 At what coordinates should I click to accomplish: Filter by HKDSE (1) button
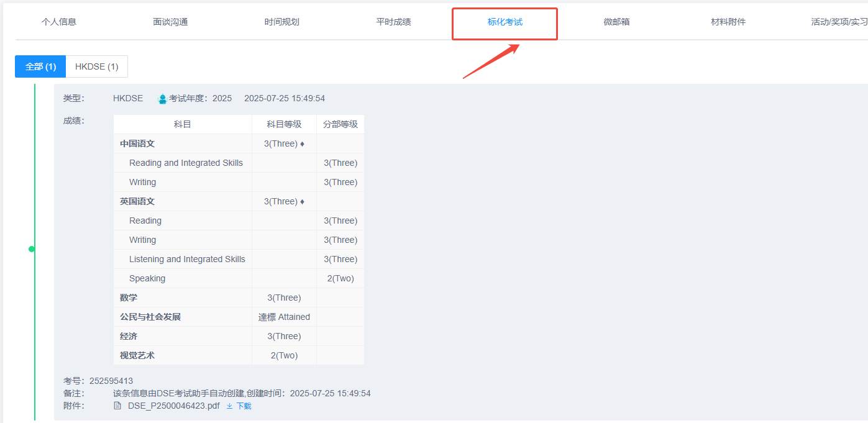(x=96, y=66)
